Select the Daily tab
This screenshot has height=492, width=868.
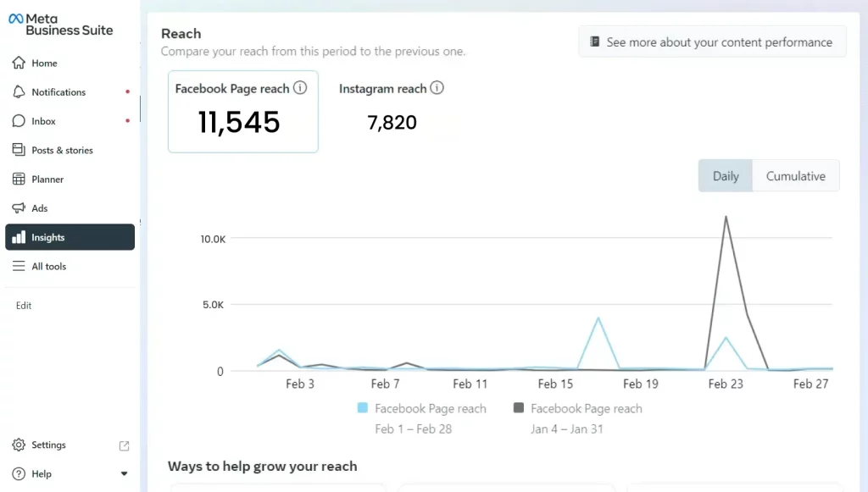coord(725,175)
